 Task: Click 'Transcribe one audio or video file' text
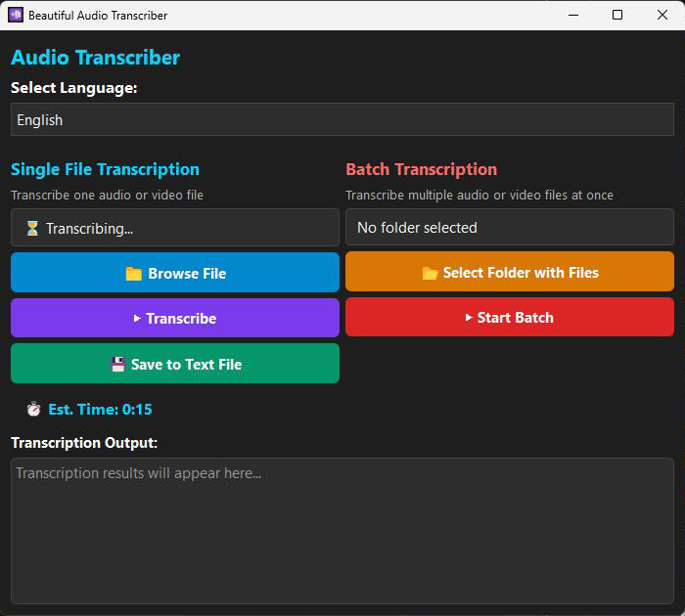click(107, 195)
